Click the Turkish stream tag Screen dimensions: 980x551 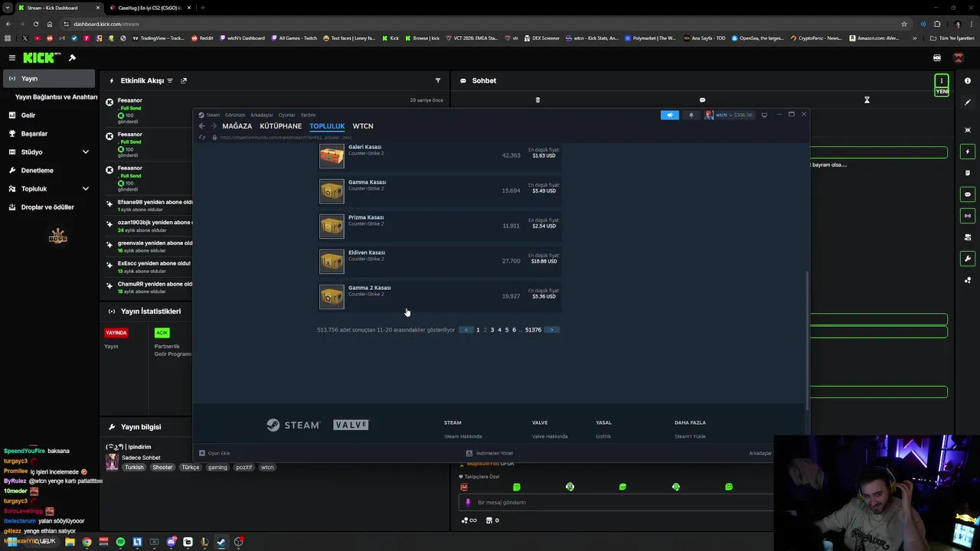point(134,467)
